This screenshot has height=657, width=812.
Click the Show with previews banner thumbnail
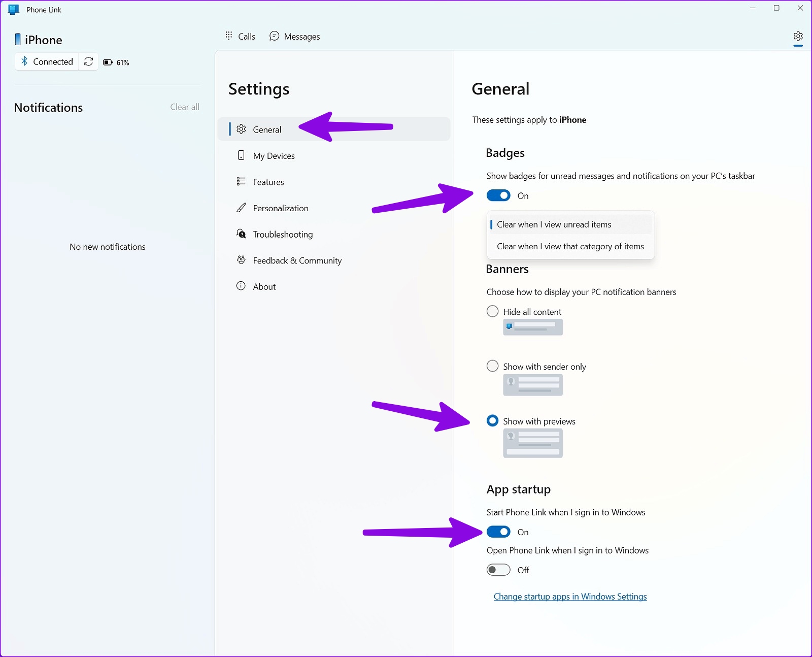[x=533, y=443]
